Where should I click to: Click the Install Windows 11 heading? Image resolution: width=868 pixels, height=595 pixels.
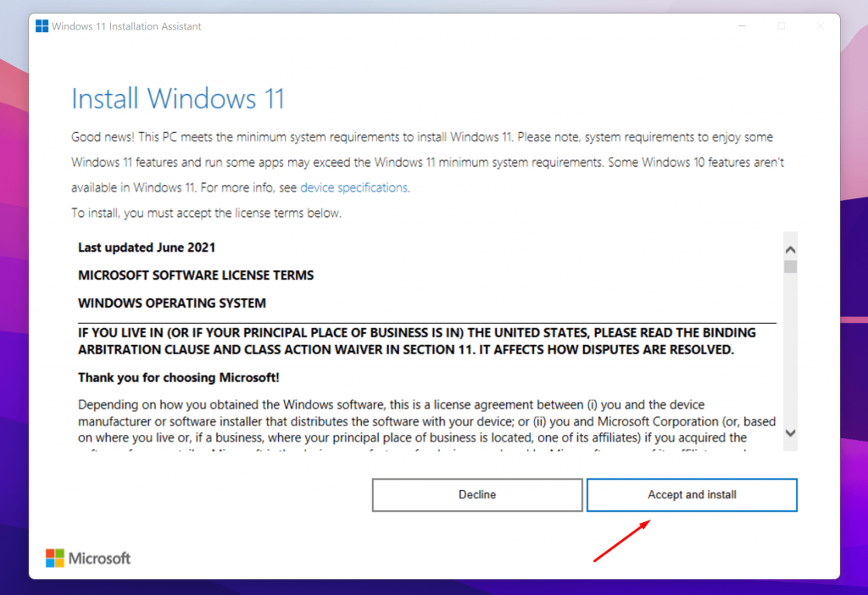[178, 97]
